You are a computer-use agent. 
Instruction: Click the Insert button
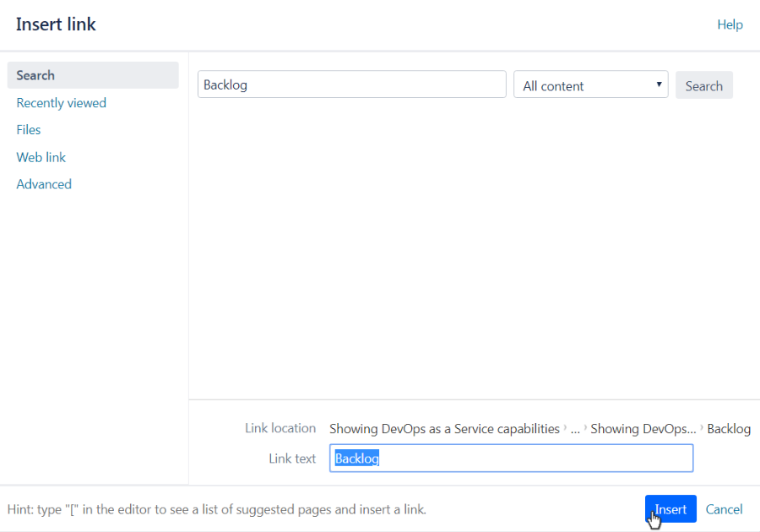click(670, 508)
